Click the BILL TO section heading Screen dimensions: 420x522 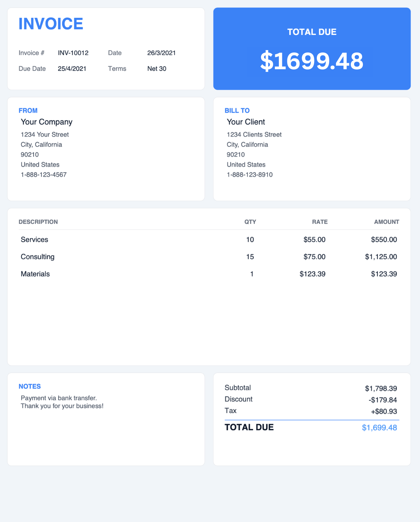point(237,111)
